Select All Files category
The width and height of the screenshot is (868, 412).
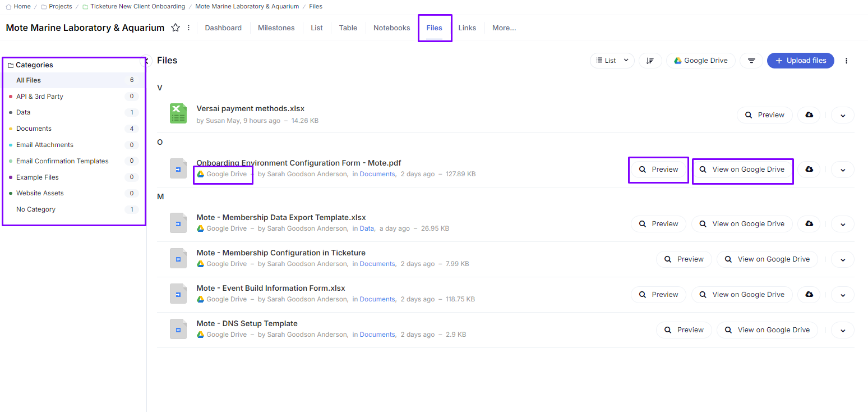pyautogui.click(x=73, y=80)
